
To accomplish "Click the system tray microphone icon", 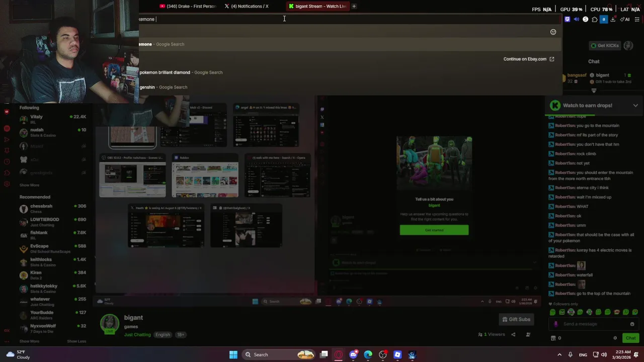I will point(570,354).
